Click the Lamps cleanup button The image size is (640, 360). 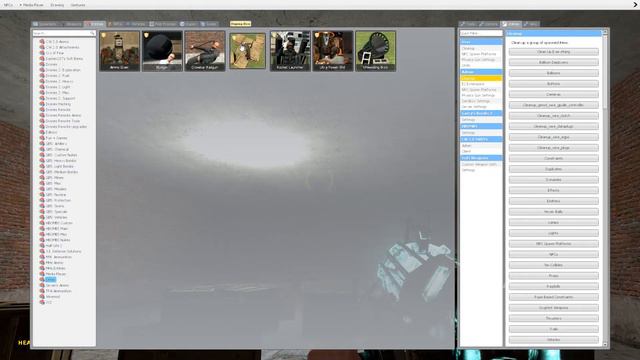[553, 222]
